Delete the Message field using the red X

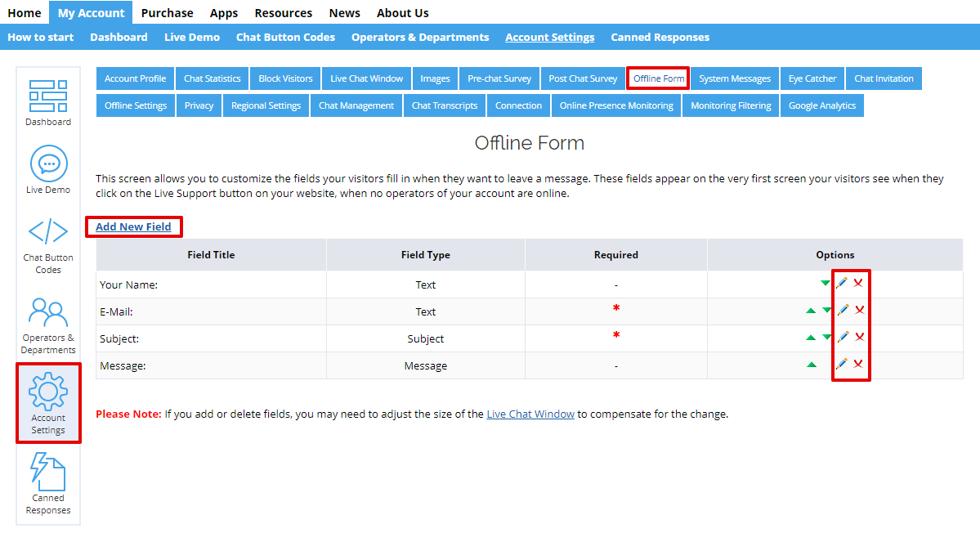tap(859, 365)
